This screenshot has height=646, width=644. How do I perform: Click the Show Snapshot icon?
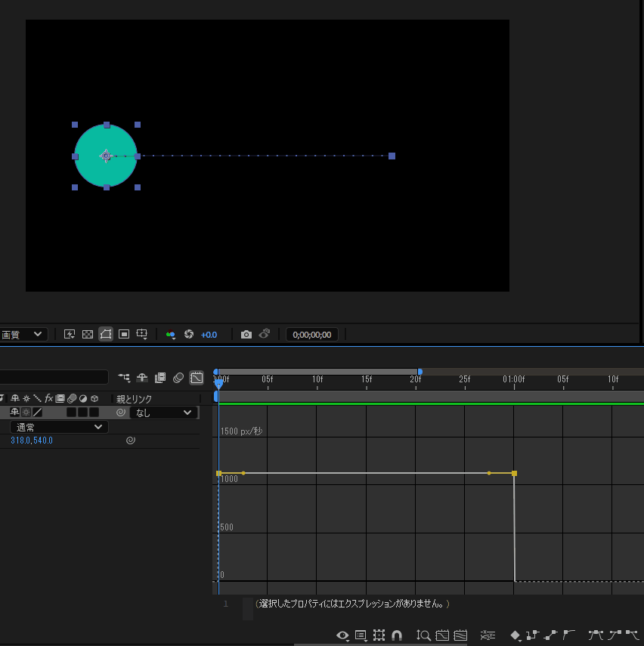(x=265, y=333)
